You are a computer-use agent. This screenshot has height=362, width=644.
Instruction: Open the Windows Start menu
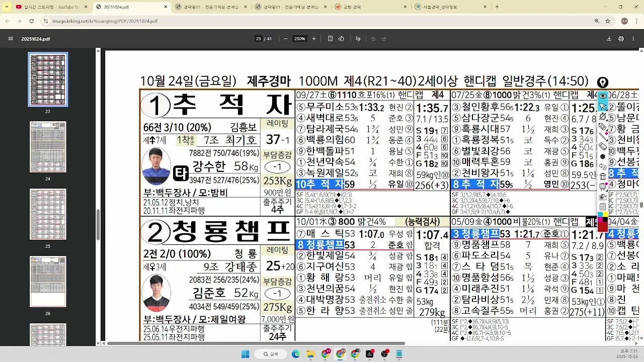245,354
